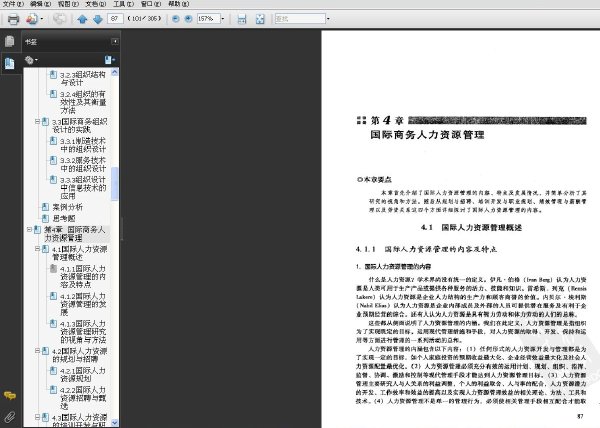Click the zoom in plus icon
The width and height of the screenshot is (600, 428).
188,18
